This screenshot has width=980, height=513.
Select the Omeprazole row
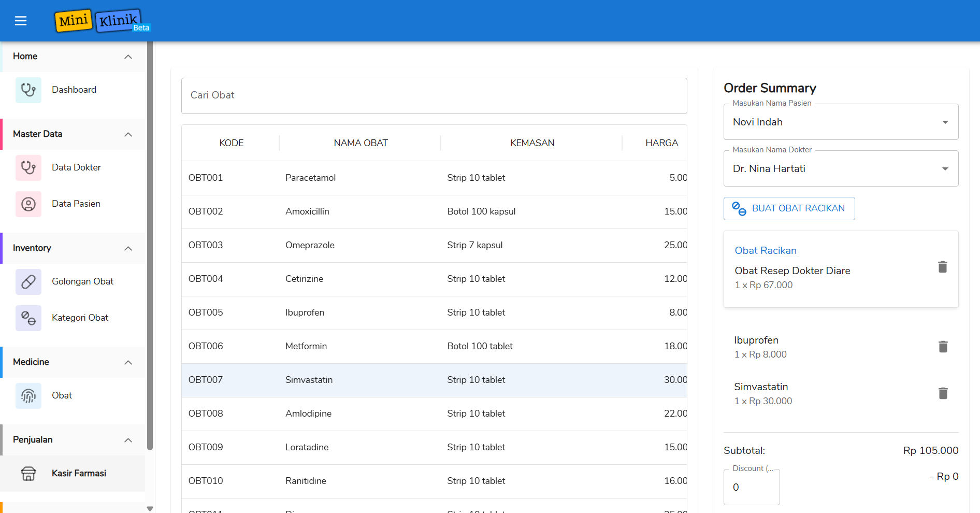coord(434,246)
